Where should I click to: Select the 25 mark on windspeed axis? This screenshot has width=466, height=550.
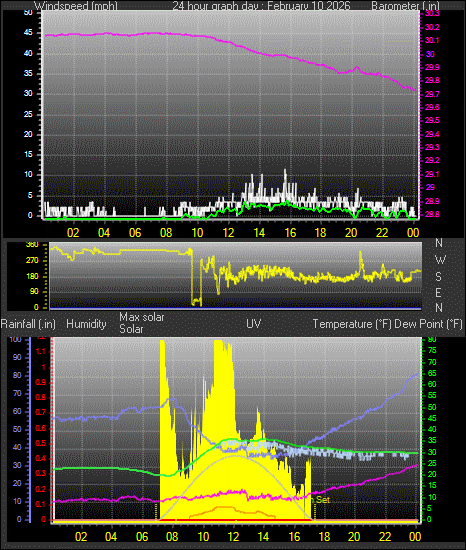[28, 114]
